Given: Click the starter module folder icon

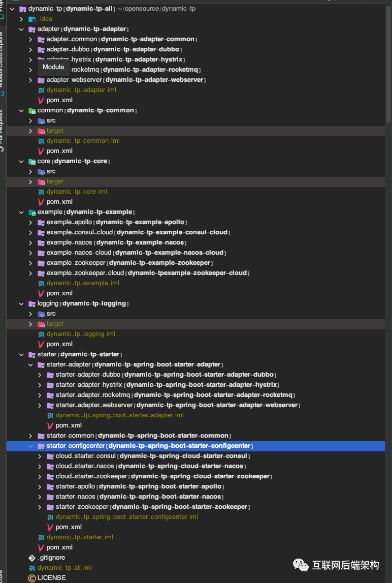Looking at the screenshot, I should tap(32, 354).
